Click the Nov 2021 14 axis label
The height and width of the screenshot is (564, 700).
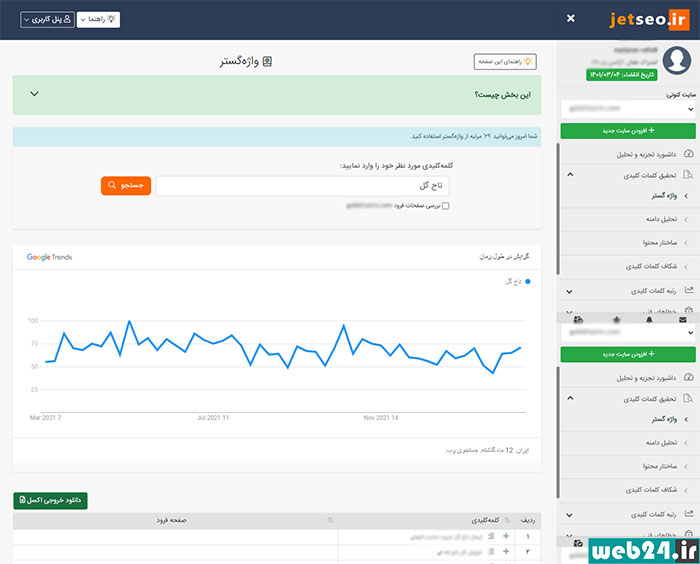pos(381,418)
